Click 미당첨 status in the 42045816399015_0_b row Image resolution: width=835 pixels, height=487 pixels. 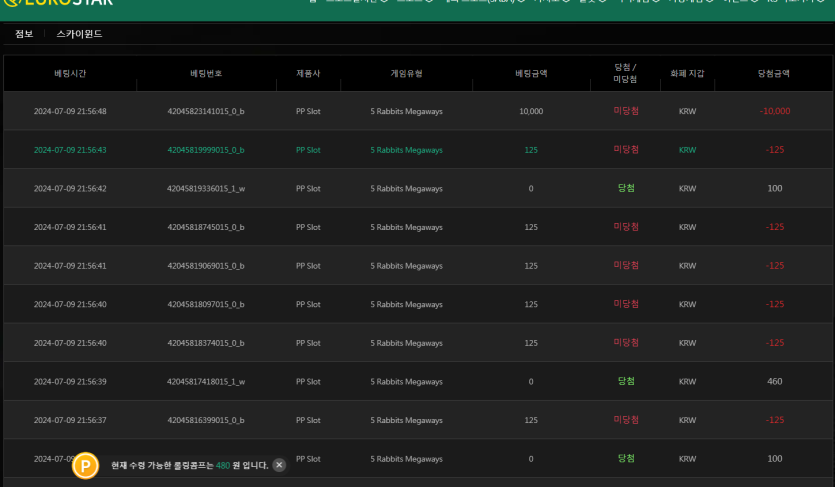(626, 420)
